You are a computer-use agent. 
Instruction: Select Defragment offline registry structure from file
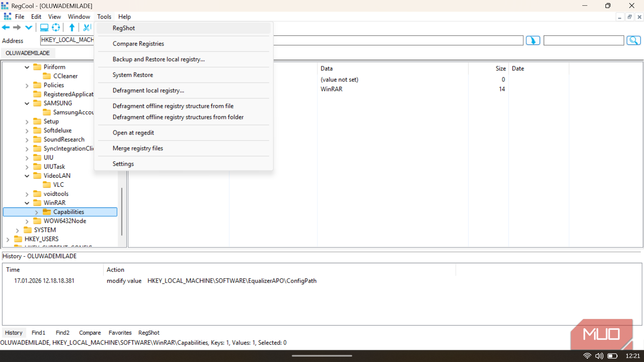[x=183, y=106]
